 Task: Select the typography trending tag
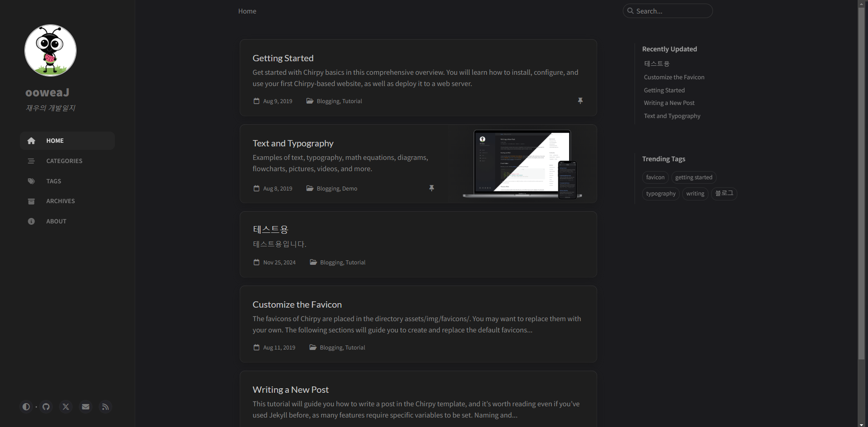[661, 194]
